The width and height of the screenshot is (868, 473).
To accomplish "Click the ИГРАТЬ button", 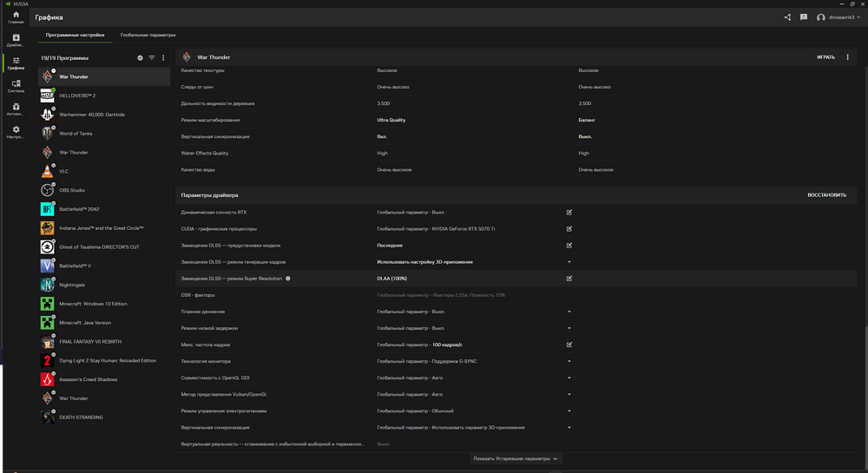I will [x=825, y=57].
